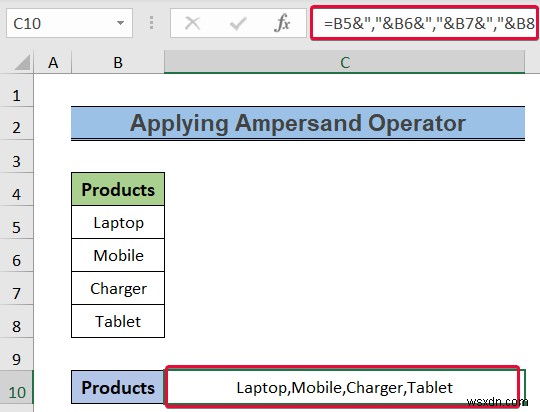The width and height of the screenshot is (540, 412).
Task: Select the Mobile cell
Action: coord(118,256)
